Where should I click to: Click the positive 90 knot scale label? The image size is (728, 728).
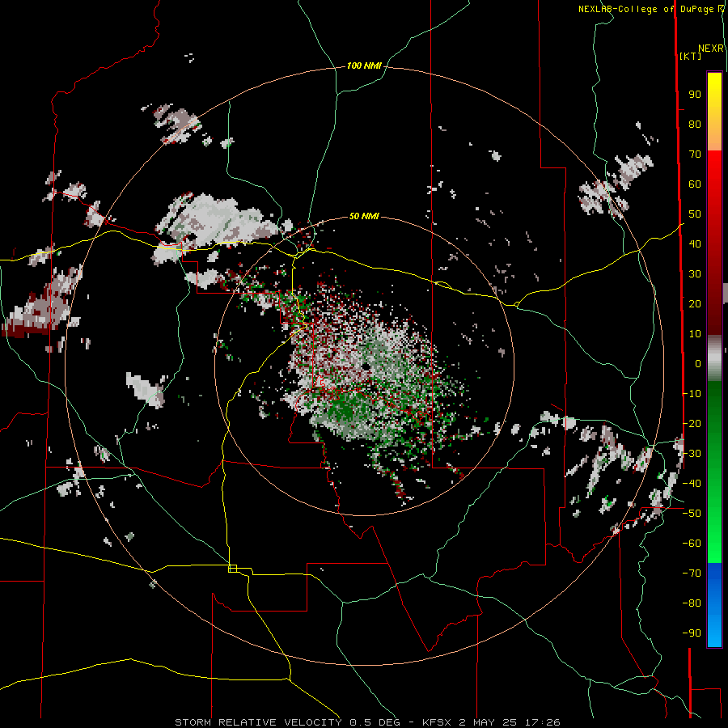click(x=695, y=95)
